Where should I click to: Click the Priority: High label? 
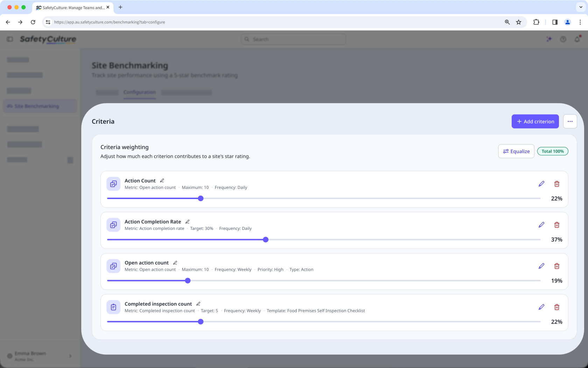[x=270, y=269]
